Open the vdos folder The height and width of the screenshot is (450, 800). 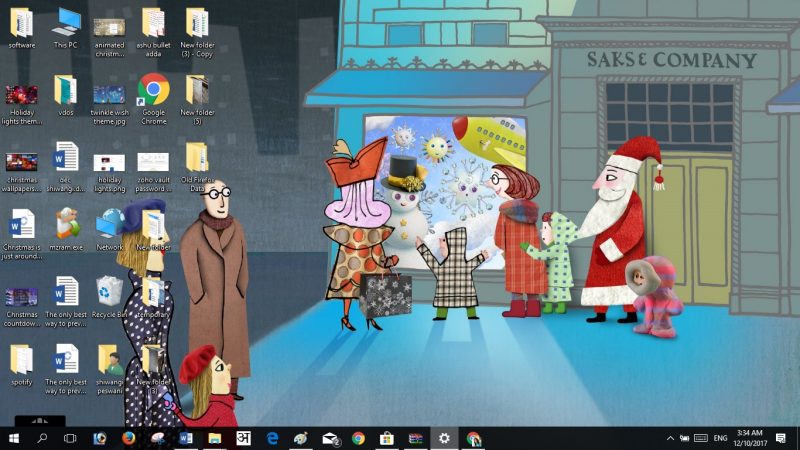tap(66, 96)
